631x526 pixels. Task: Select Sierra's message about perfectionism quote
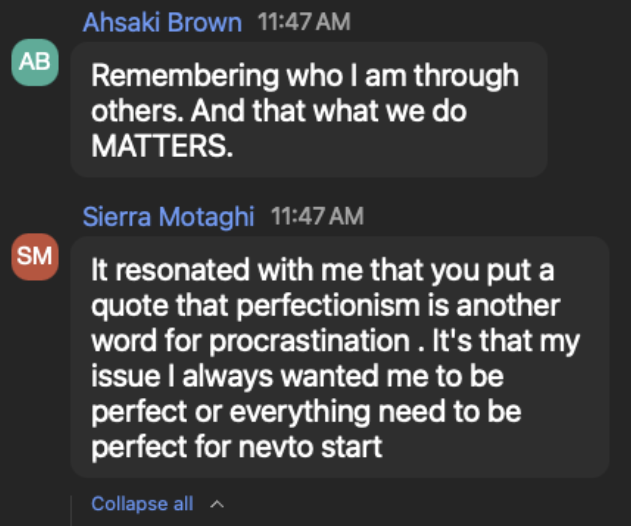(340, 357)
